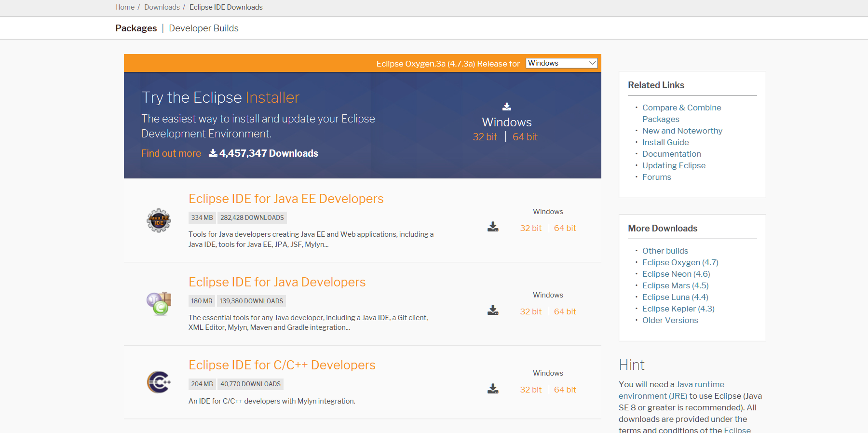The image size is (868, 433).
Task: Go to Downloads in the breadcrumb
Action: (162, 7)
